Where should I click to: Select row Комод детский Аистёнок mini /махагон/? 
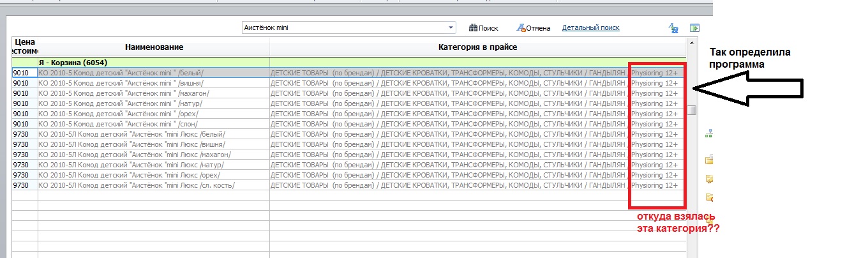pyautogui.click(x=348, y=93)
